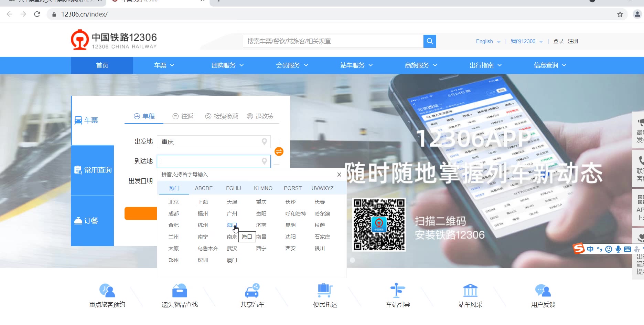The width and height of the screenshot is (644, 325).
Task: Reload the page in the browser
Action: [x=37, y=14]
